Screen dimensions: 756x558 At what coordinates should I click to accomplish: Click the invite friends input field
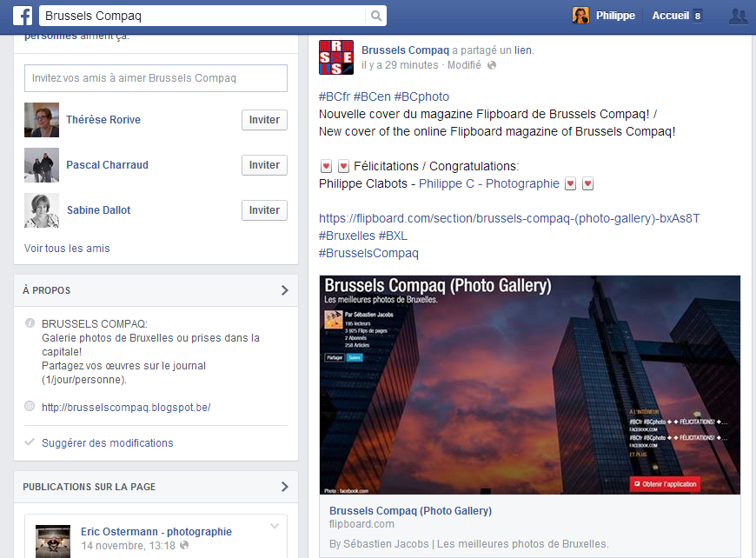pyautogui.click(x=156, y=78)
